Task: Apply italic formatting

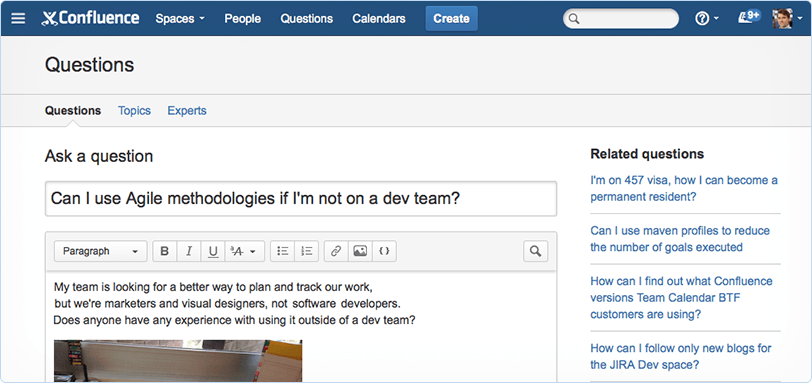Action: (189, 251)
